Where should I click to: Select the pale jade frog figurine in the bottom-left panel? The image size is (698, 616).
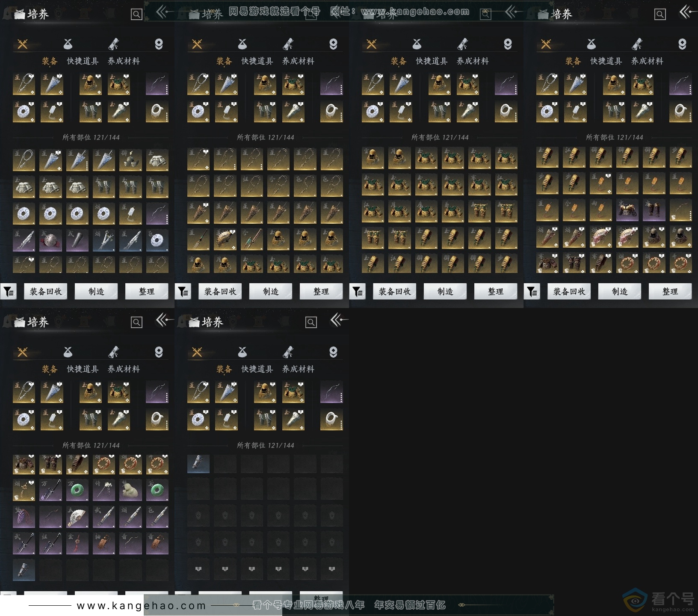pyautogui.click(x=130, y=490)
